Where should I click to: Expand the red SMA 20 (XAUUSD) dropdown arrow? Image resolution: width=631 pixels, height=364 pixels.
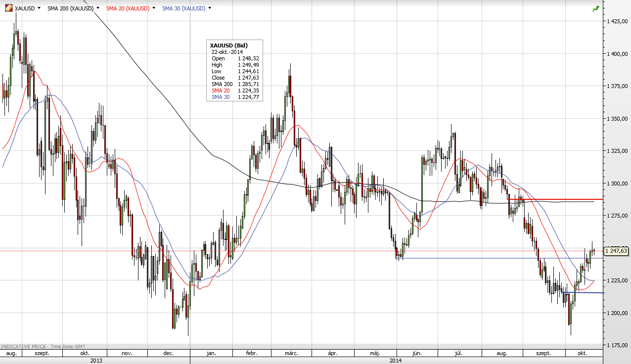pyautogui.click(x=154, y=8)
